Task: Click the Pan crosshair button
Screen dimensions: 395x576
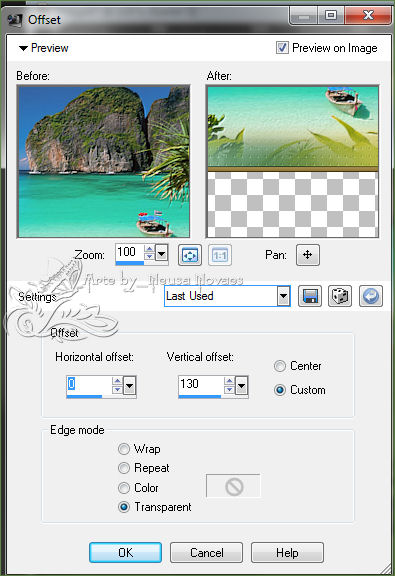Action: click(x=308, y=255)
